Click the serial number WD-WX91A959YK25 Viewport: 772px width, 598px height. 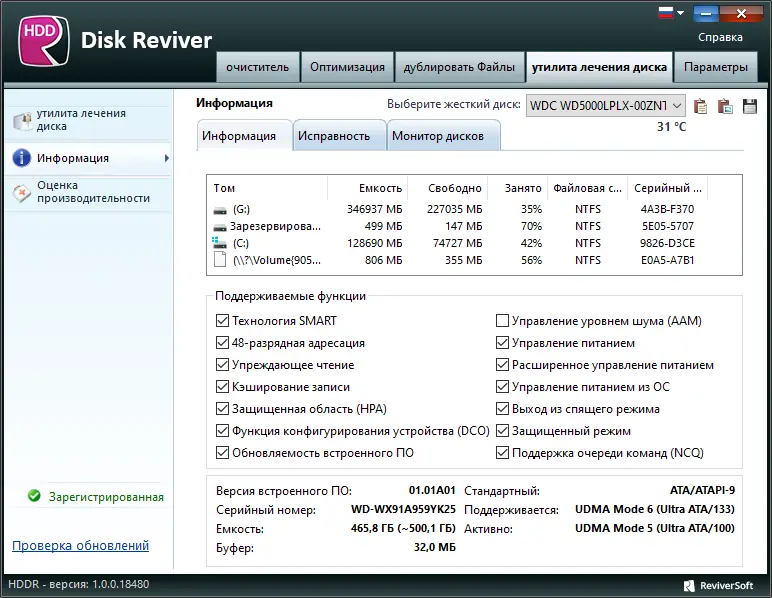[x=403, y=509]
